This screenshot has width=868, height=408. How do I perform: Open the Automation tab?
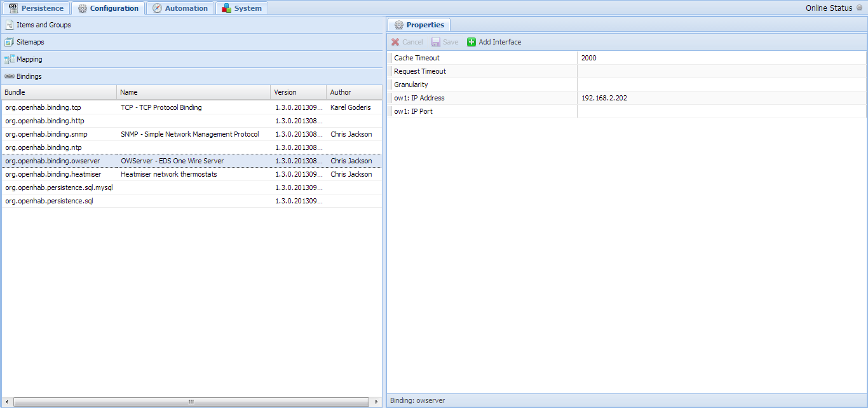coord(180,8)
